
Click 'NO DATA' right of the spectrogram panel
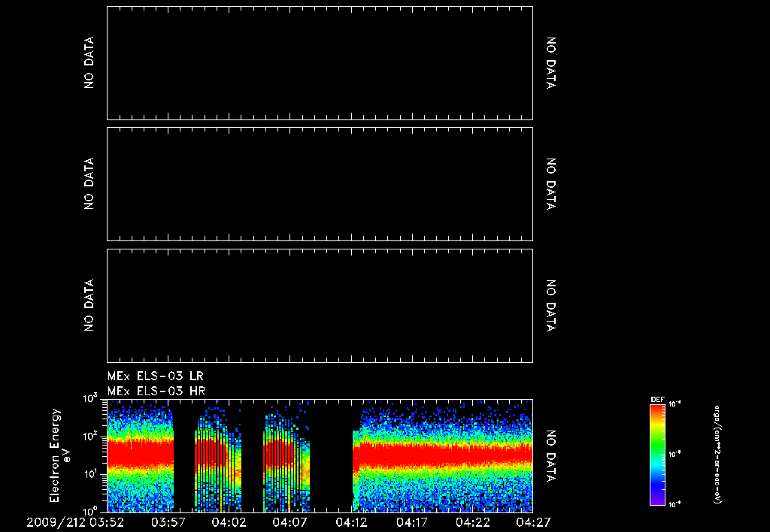(x=551, y=456)
